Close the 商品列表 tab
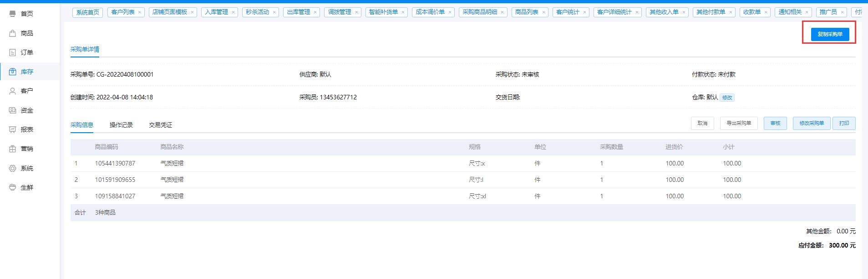868x279 pixels. [x=543, y=12]
